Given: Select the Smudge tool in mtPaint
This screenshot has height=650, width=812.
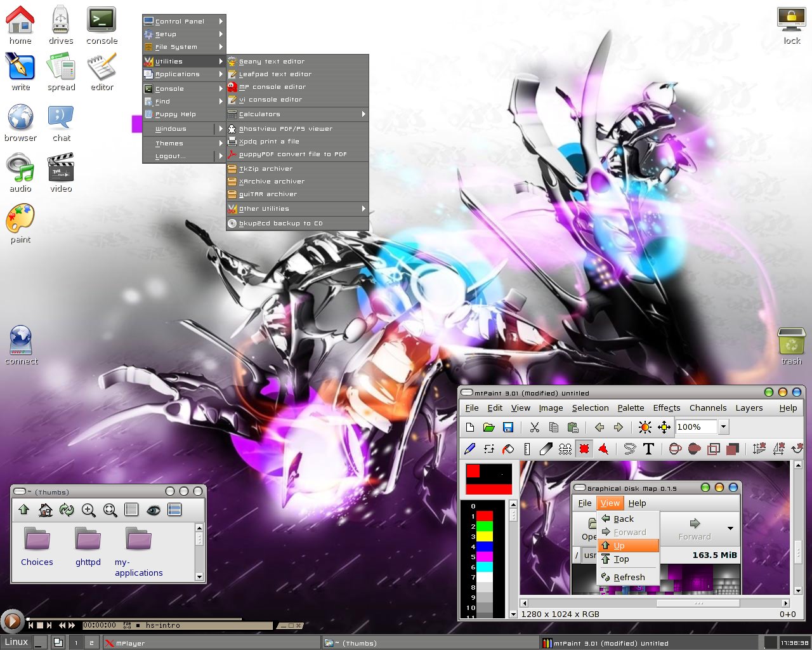Looking at the screenshot, I should pos(546,449).
